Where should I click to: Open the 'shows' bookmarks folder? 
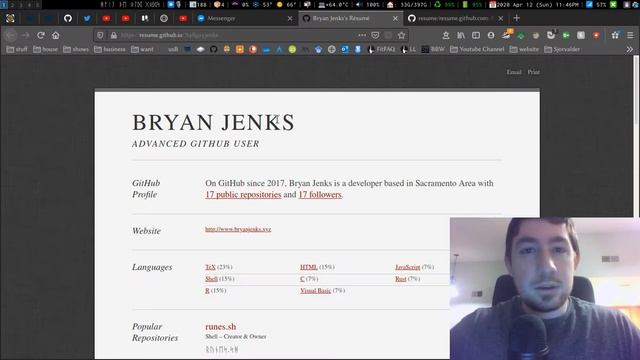[76, 49]
